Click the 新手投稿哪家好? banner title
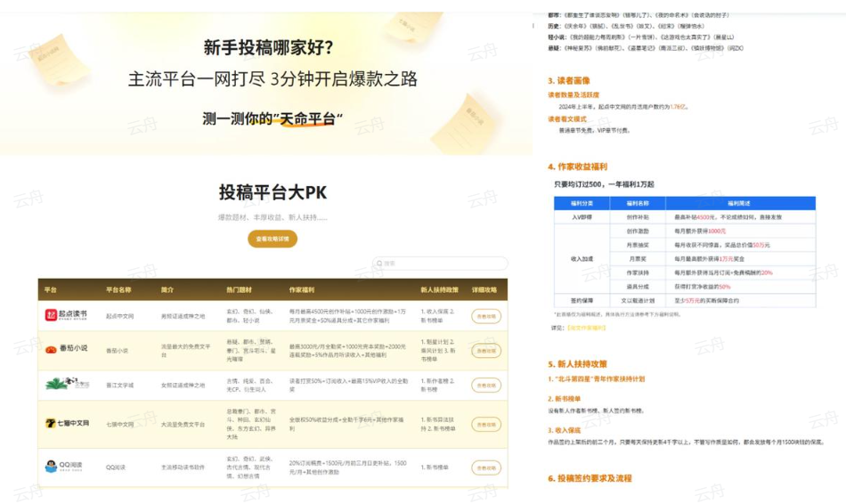The image size is (846, 504). tap(268, 47)
